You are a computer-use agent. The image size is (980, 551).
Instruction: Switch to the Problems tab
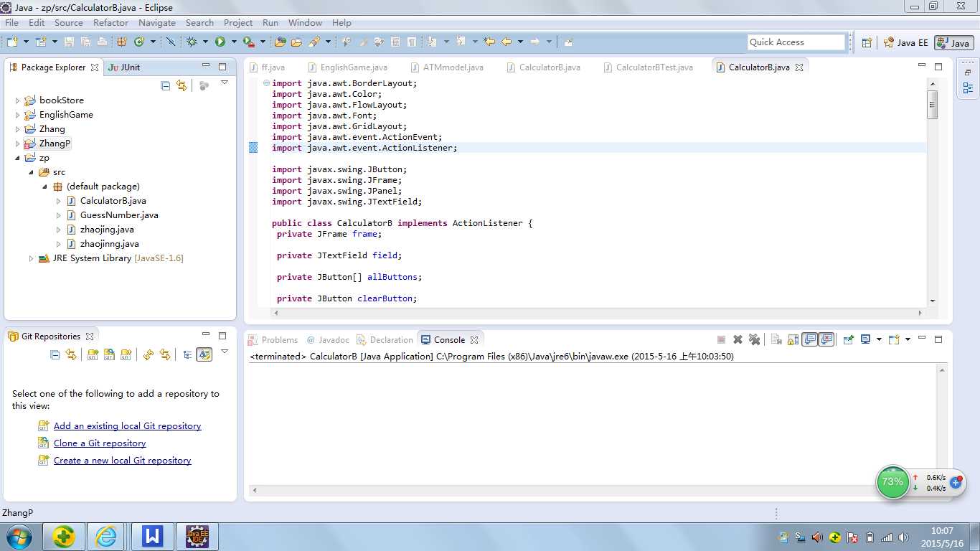(272, 340)
